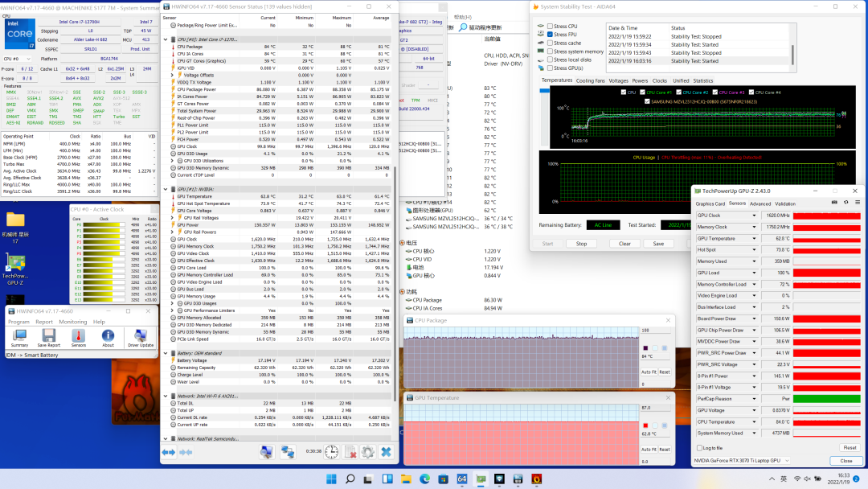The image size is (868, 489).
Task: Open the Monitoring menu in HWiNFO64
Action: coord(72,322)
